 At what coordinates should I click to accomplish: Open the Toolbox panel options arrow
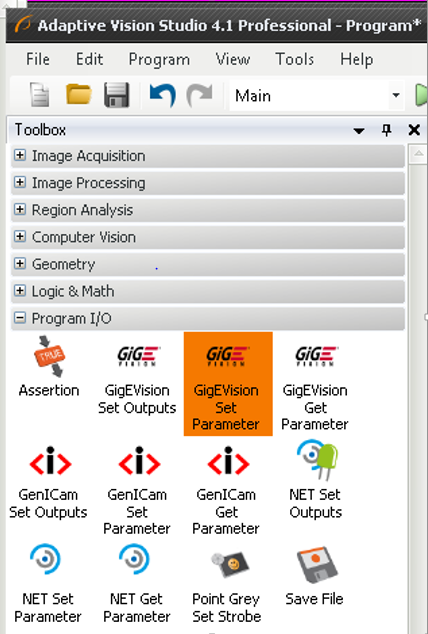(358, 131)
